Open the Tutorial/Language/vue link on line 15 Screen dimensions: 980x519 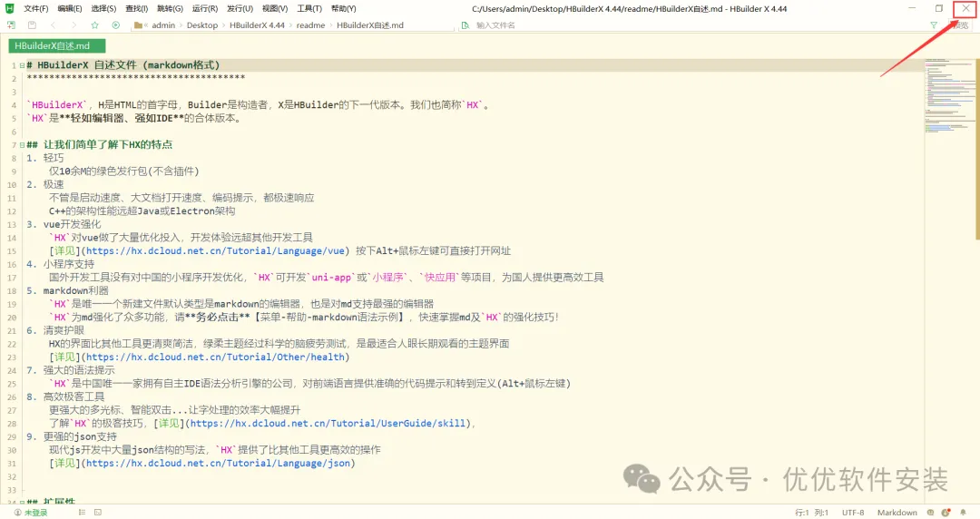pyautogui.click(x=215, y=250)
